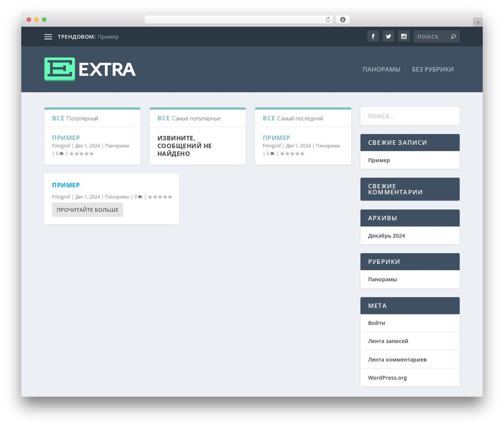Open the Facebook social icon
This screenshot has width=504, height=427.
pos(373,36)
